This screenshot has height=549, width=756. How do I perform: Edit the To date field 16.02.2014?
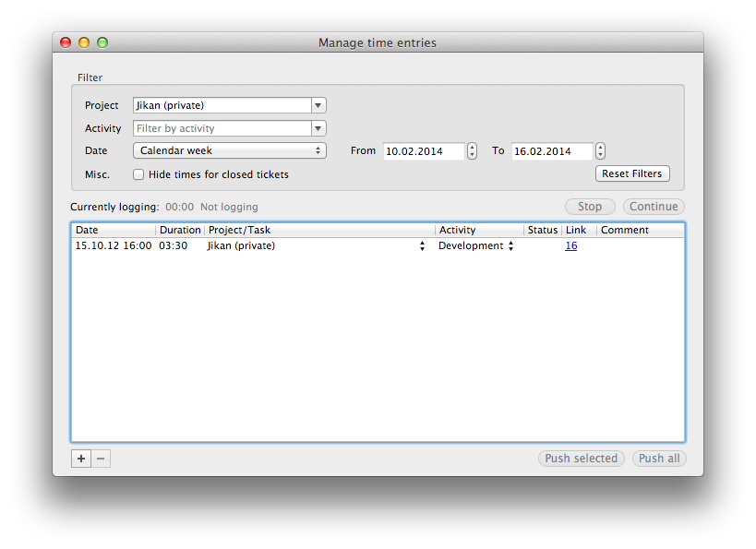552,151
